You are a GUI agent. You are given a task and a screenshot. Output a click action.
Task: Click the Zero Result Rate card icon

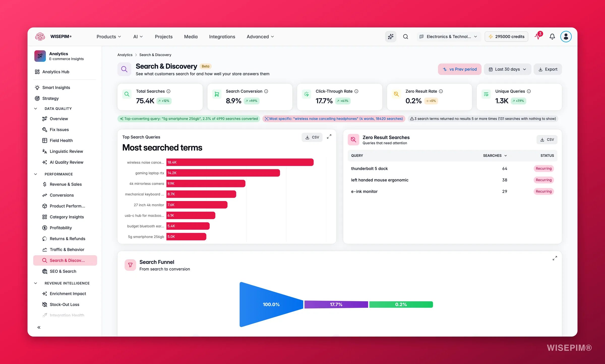pyautogui.click(x=396, y=94)
